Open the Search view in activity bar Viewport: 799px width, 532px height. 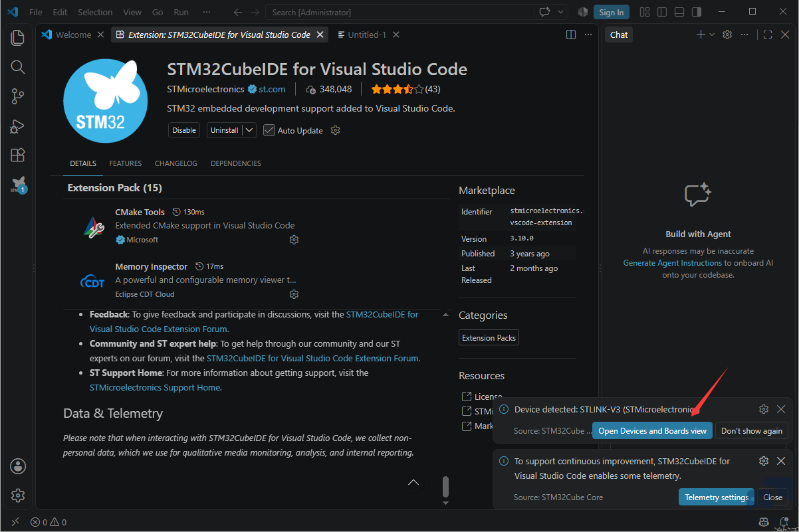(x=18, y=67)
